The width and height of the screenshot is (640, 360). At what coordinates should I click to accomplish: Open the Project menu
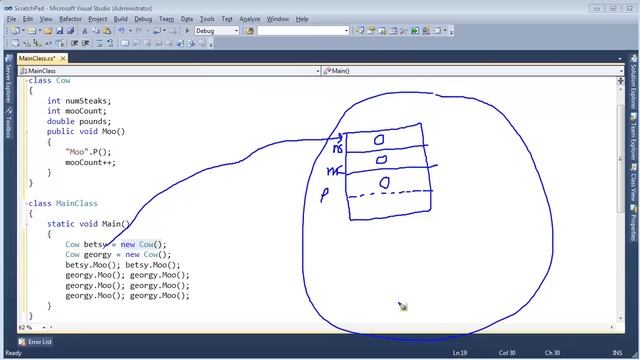pyautogui.click(x=98, y=19)
